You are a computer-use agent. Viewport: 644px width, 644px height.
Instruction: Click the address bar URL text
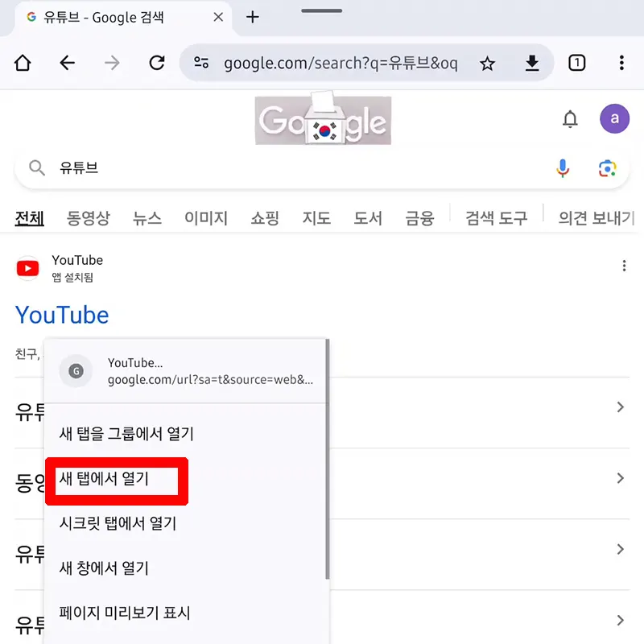[341, 64]
